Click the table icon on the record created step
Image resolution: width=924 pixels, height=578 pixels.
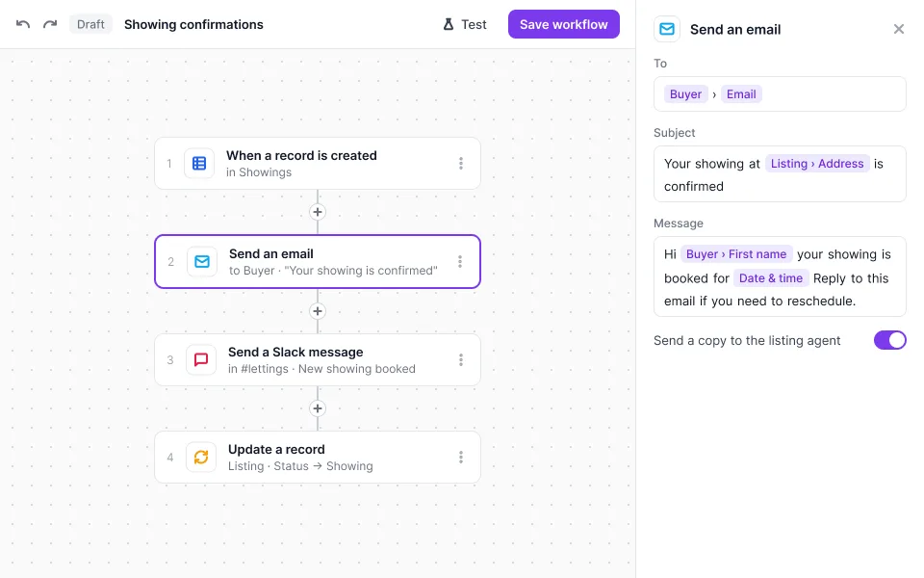[199, 164]
